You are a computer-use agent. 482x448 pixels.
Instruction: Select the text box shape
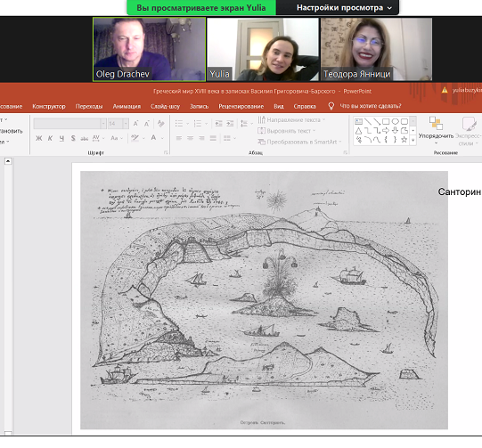point(358,121)
